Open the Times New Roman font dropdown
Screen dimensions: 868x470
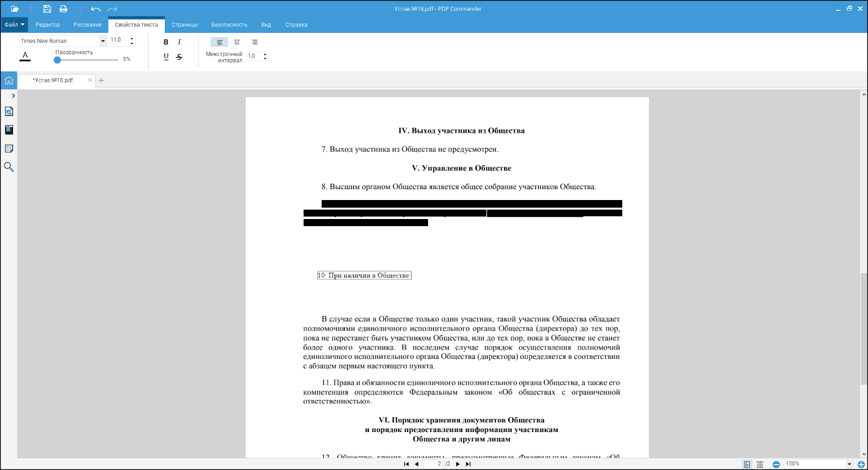point(103,41)
